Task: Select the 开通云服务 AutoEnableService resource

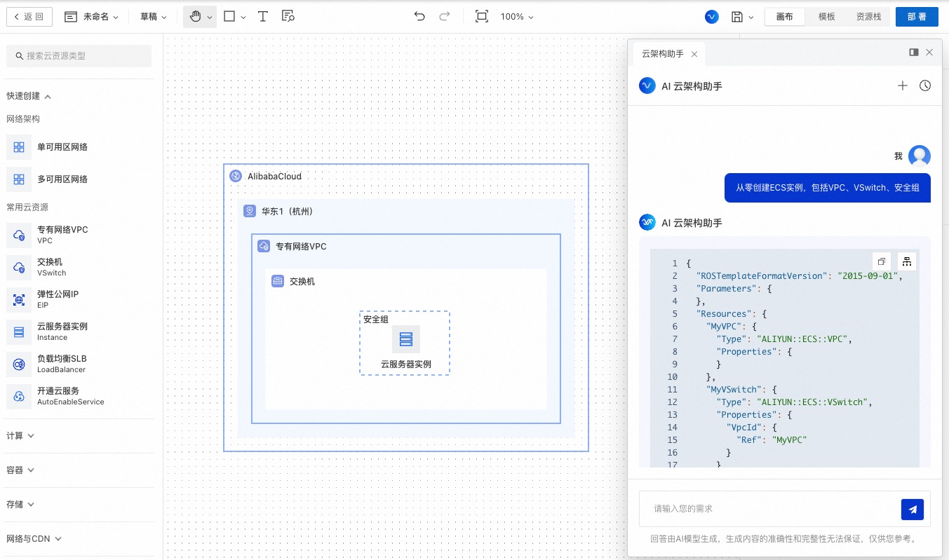Action: 56,397
